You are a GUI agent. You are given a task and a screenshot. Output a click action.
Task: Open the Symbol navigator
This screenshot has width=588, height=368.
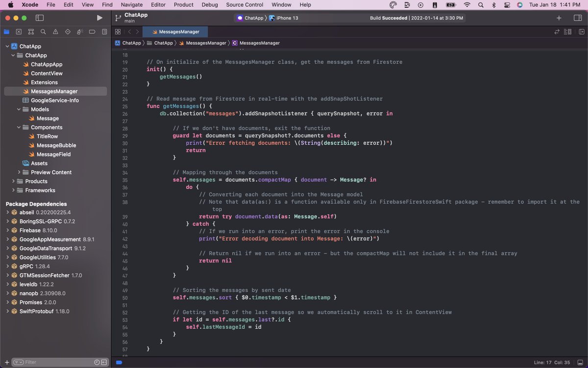[31, 31]
